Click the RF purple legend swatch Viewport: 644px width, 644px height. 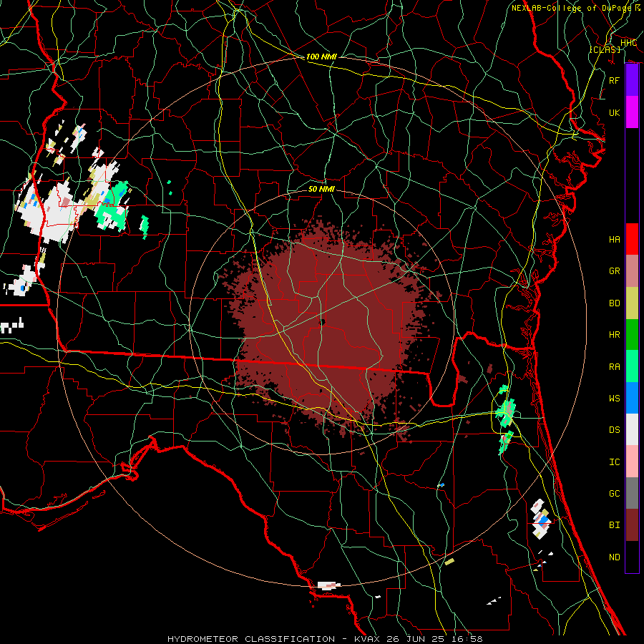[x=632, y=80]
